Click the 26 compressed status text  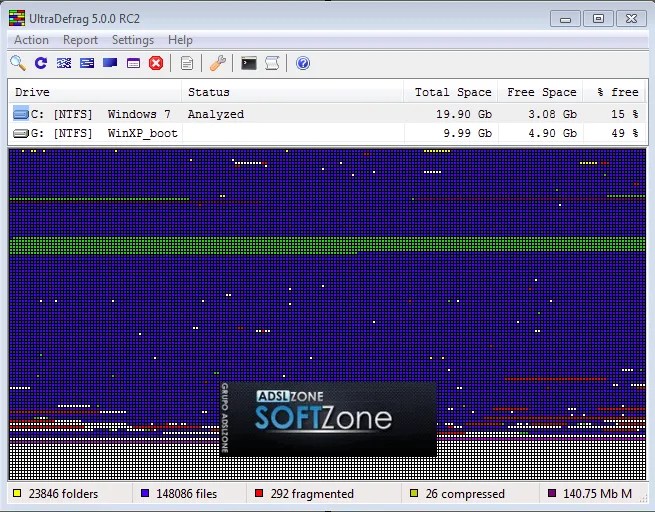pos(465,494)
